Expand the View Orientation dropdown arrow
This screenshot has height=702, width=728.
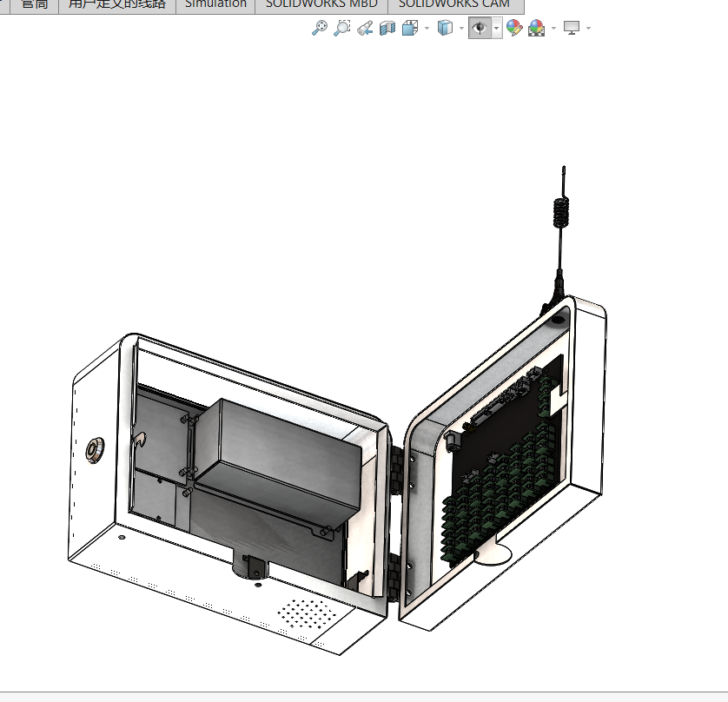tap(427, 29)
